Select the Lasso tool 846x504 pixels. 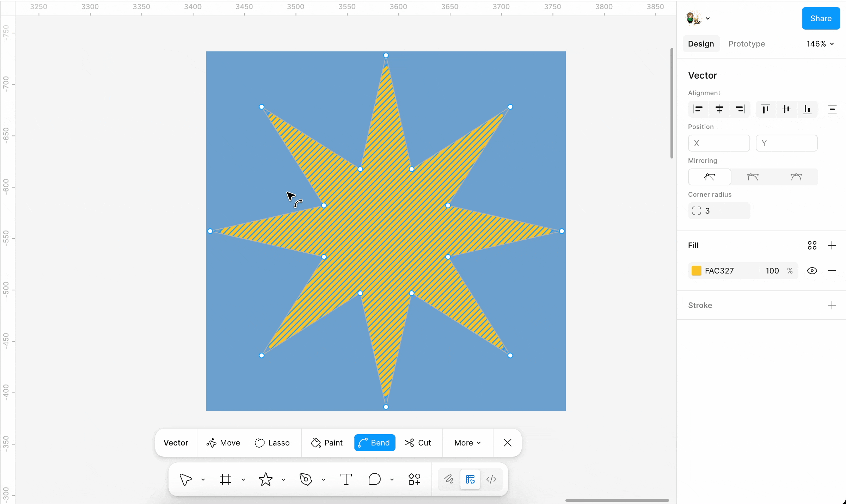click(x=272, y=443)
